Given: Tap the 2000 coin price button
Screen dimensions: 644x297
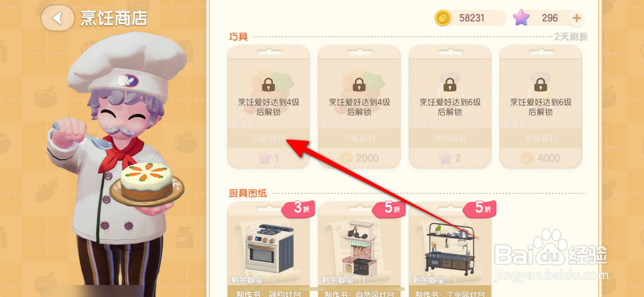Looking at the screenshot, I should (x=359, y=158).
